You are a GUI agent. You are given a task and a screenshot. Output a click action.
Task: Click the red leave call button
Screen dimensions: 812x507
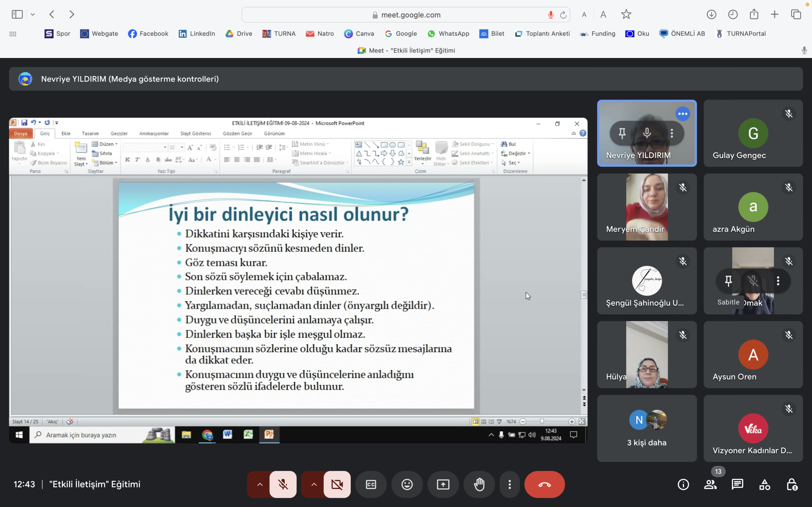coord(544,484)
